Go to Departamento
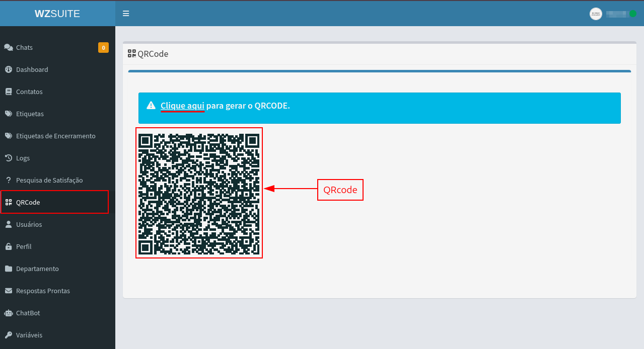This screenshot has width=644, height=349. [x=57, y=269]
